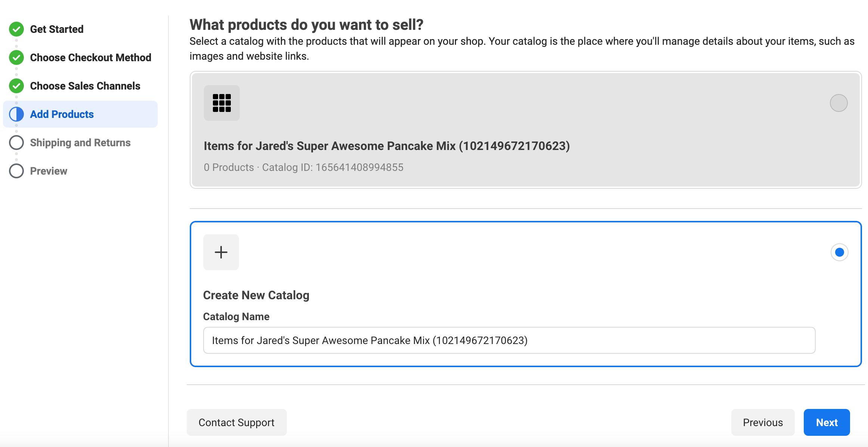Open Shipping and Returns step
Viewport: 868px width, 447px height.
tap(80, 143)
